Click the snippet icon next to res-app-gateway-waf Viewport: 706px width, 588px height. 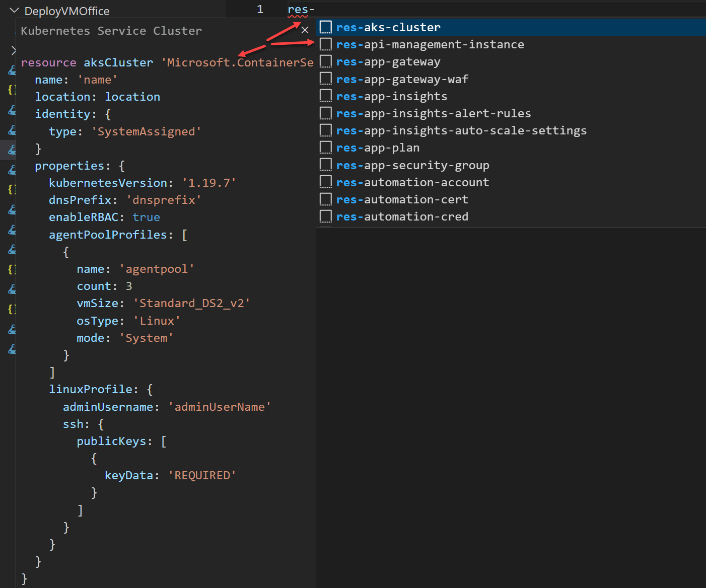pyautogui.click(x=326, y=79)
